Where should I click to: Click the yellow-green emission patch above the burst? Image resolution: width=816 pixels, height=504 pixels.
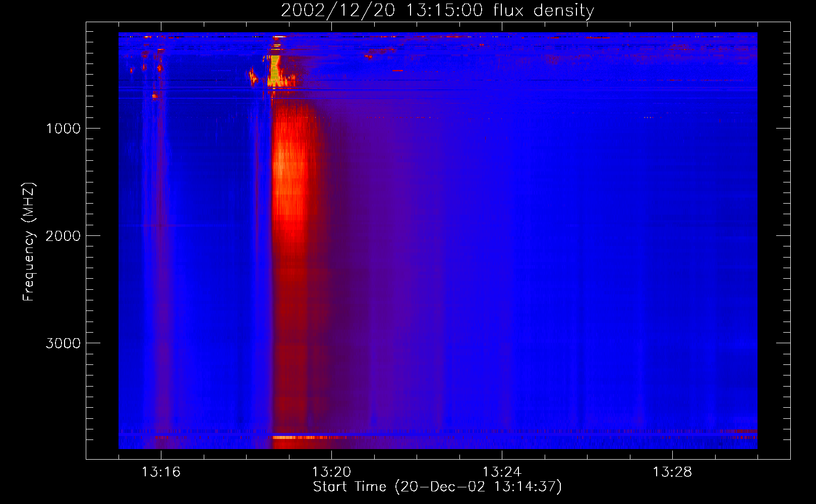[275, 71]
